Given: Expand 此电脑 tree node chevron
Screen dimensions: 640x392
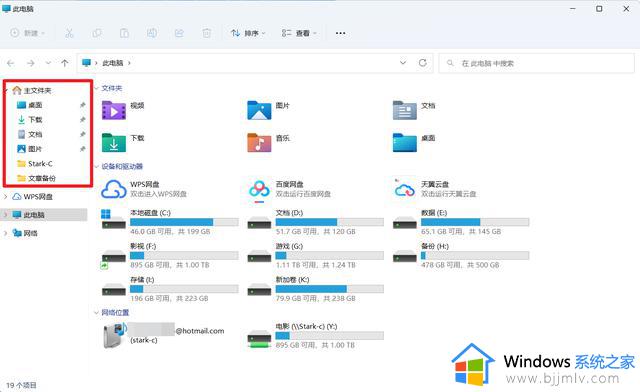Looking at the screenshot, I should tap(6, 215).
